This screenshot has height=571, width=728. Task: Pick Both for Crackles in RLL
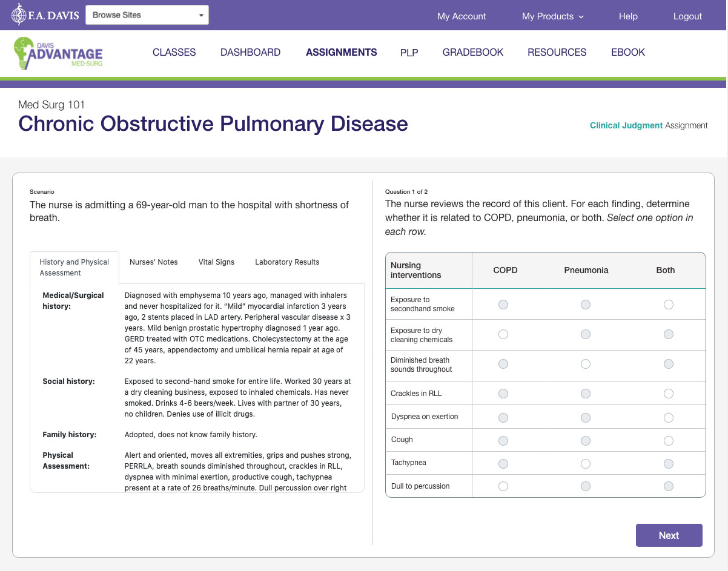pos(669,394)
